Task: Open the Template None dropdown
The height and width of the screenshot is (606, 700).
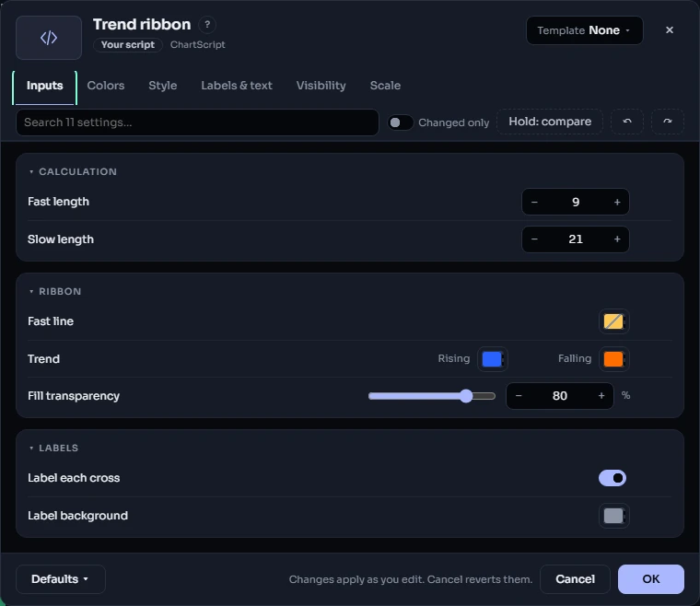Action: [x=584, y=30]
